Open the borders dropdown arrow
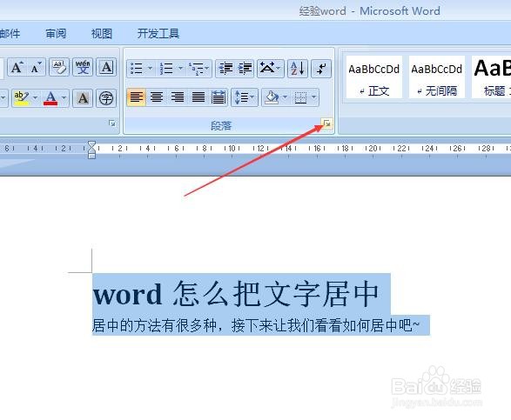This screenshot has height=420, width=511. 314,97
